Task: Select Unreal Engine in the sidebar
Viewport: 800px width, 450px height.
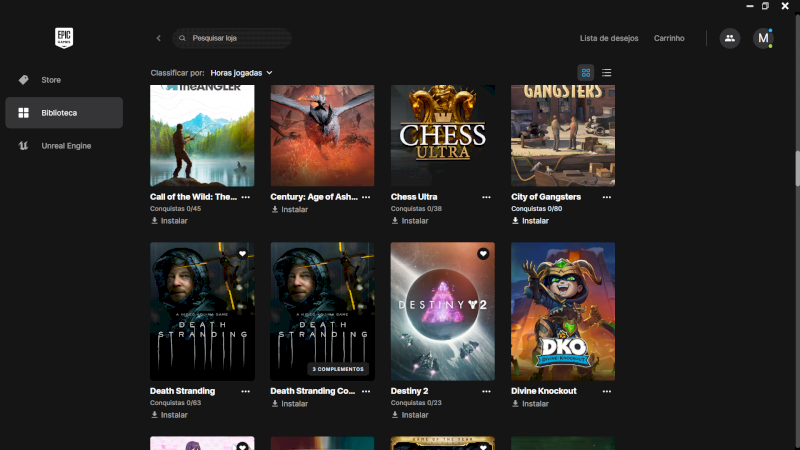Action: (x=64, y=146)
